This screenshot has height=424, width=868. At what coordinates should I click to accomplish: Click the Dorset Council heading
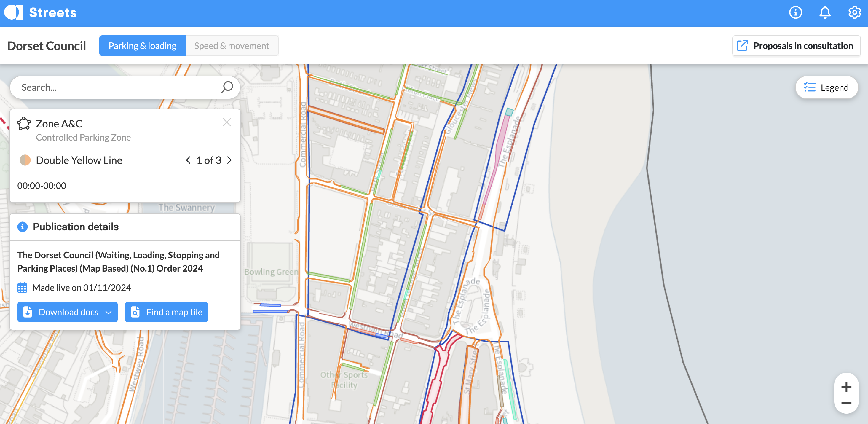(x=47, y=46)
